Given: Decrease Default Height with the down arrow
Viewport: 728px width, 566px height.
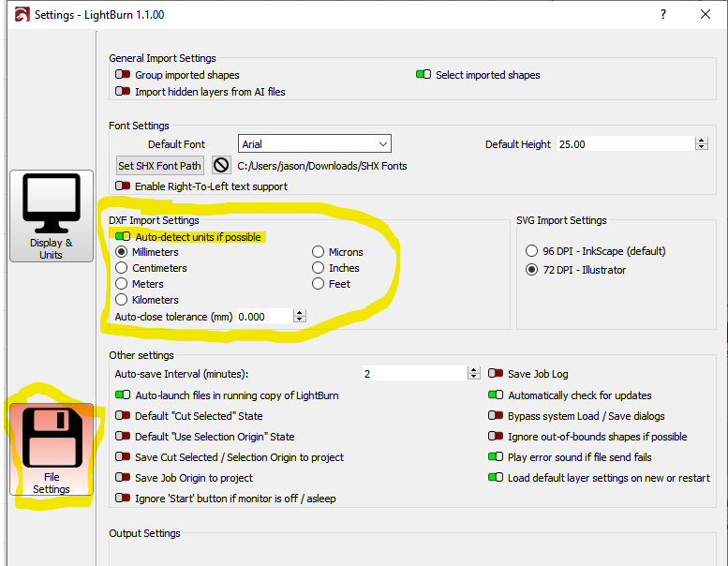Looking at the screenshot, I should point(702,148).
